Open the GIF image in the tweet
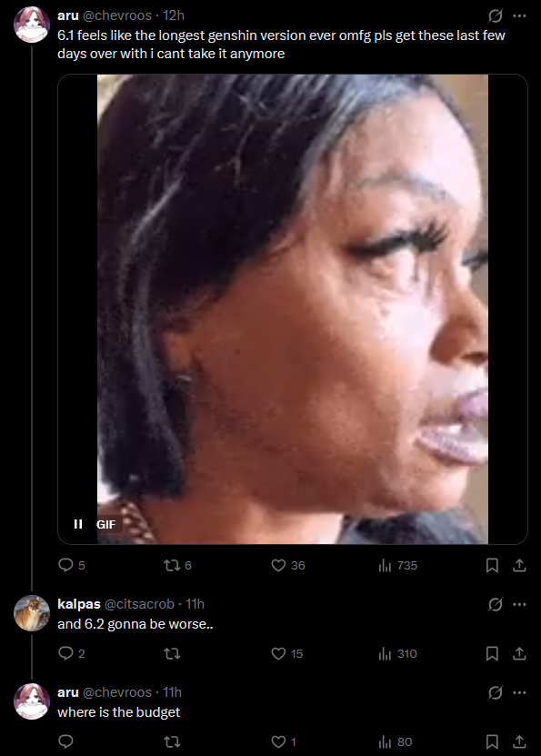This screenshot has height=756, width=541. (293, 309)
